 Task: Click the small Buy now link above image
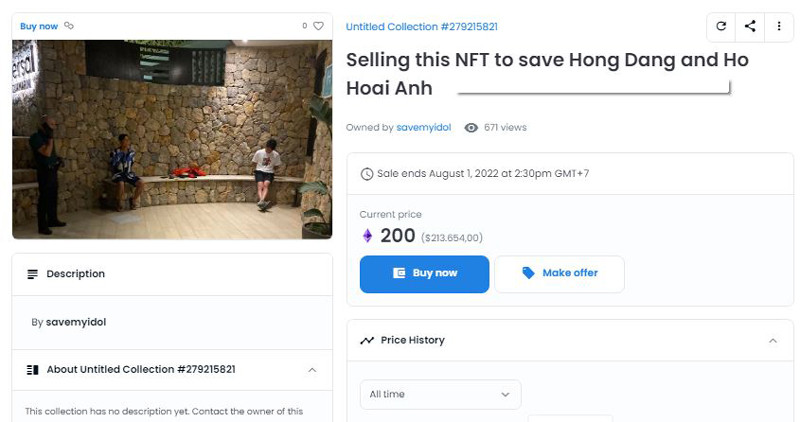tap(39, 26)
